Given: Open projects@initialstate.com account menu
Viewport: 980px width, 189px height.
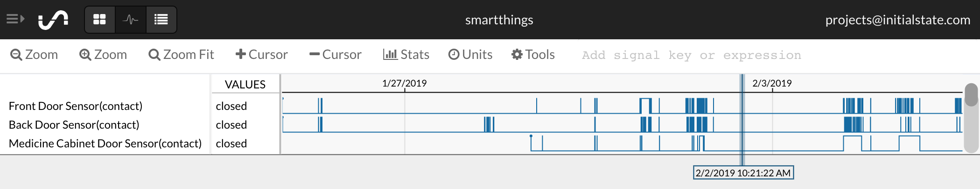Looking at the screenshot, I should pyautogui.click(x=898, y=20).
